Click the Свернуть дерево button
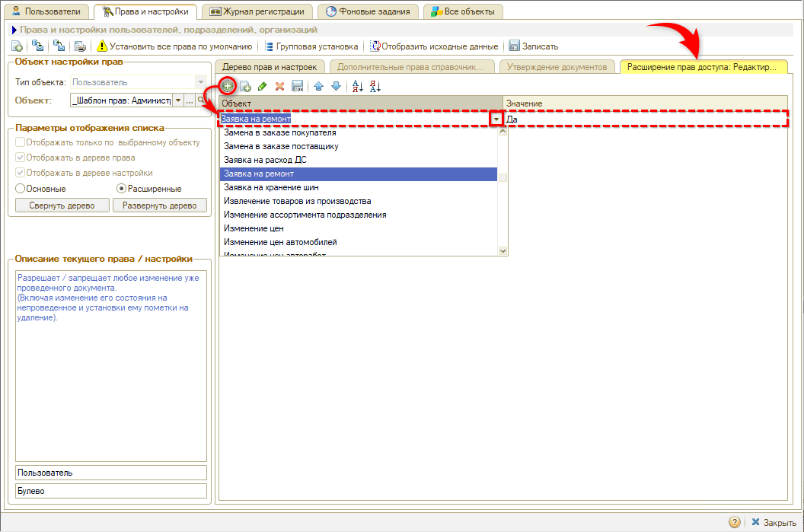804x532 pixels. click(62, 205)
